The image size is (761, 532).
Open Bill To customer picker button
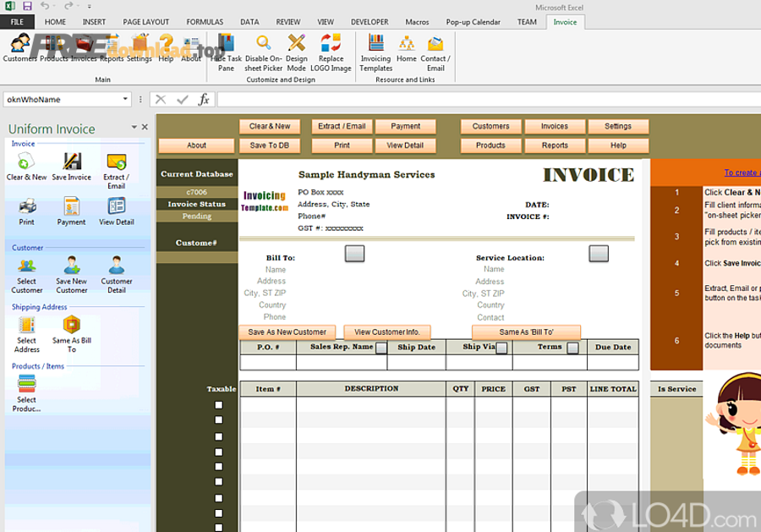(x=354, y=254)
